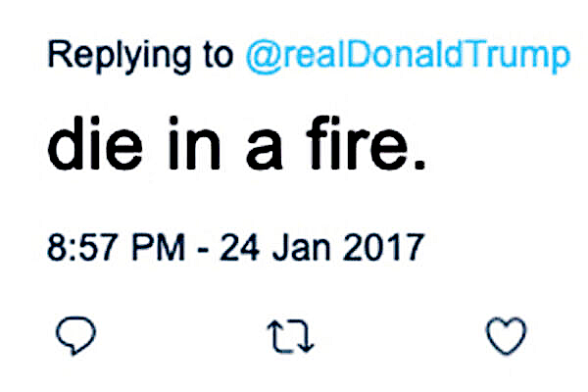Visit the blue mentioned username handle

(x=409, y=57)
